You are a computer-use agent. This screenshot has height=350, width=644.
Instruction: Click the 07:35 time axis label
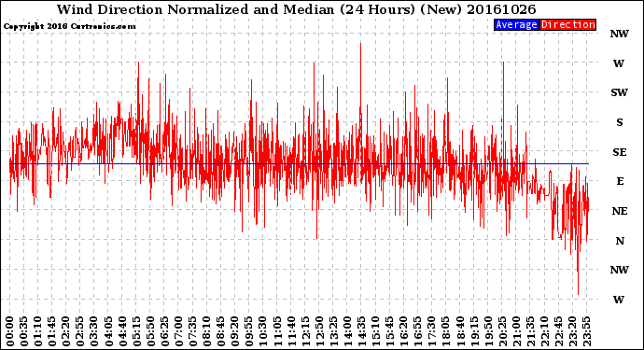[x=192, y=331]
